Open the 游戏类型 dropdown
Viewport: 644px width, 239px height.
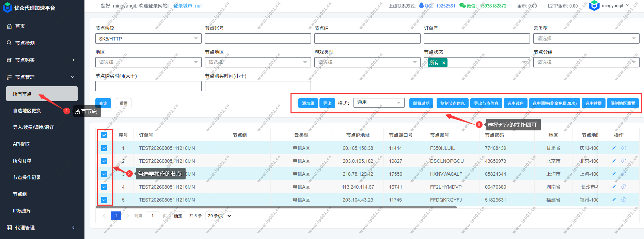coord(367,62)
